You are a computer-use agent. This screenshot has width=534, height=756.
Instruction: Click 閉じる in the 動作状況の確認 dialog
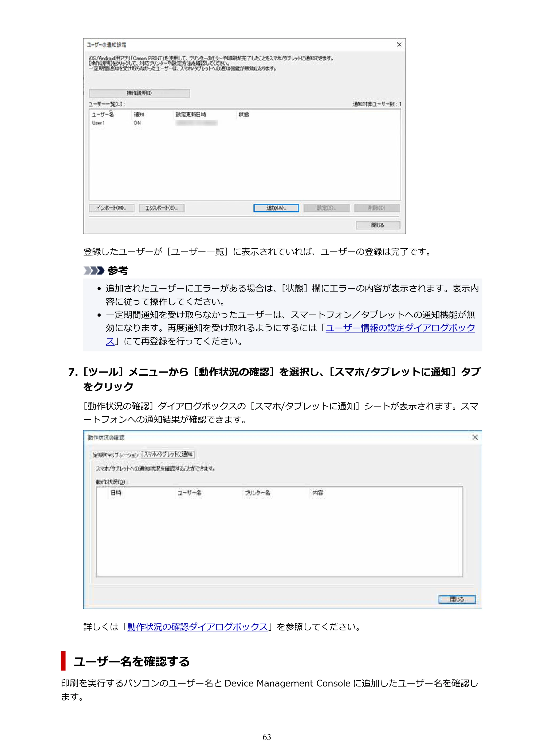tap(457, 599)
